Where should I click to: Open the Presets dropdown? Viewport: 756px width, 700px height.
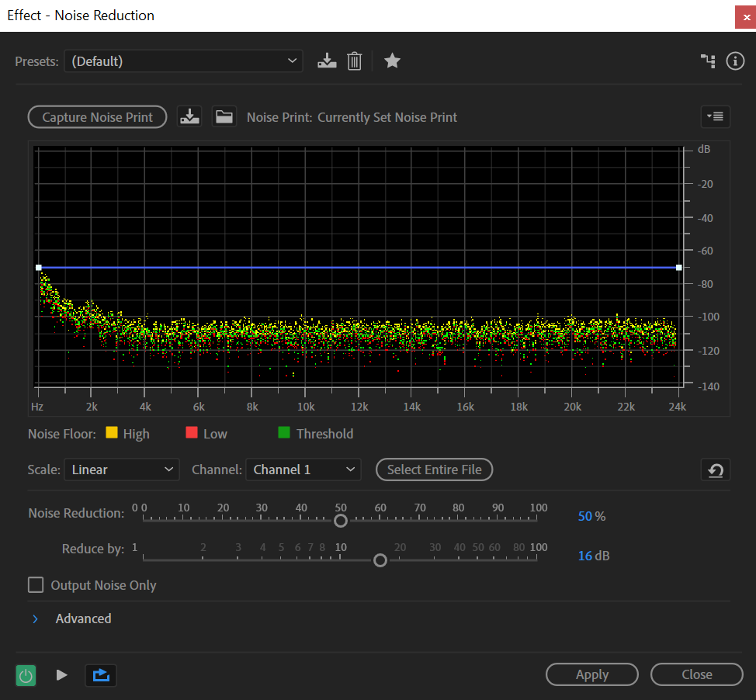(183, 61)
